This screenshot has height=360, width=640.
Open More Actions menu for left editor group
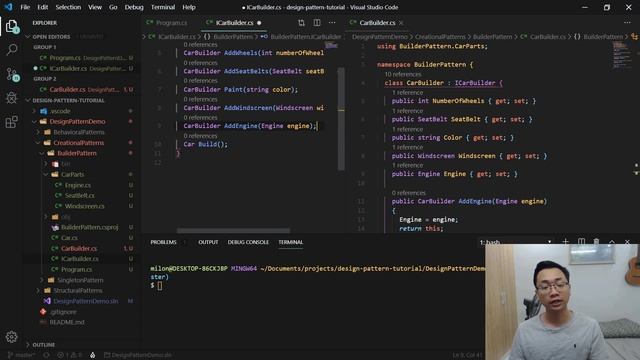point(332,23)
